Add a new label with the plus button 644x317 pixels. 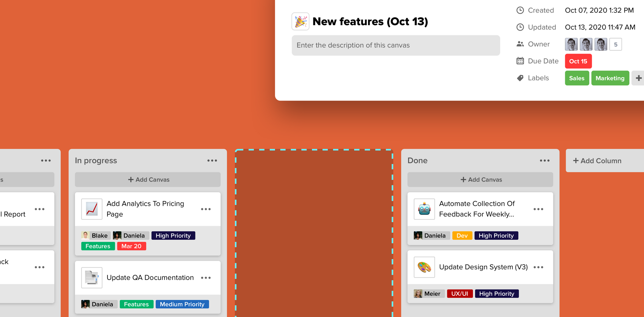pos(638,78)
